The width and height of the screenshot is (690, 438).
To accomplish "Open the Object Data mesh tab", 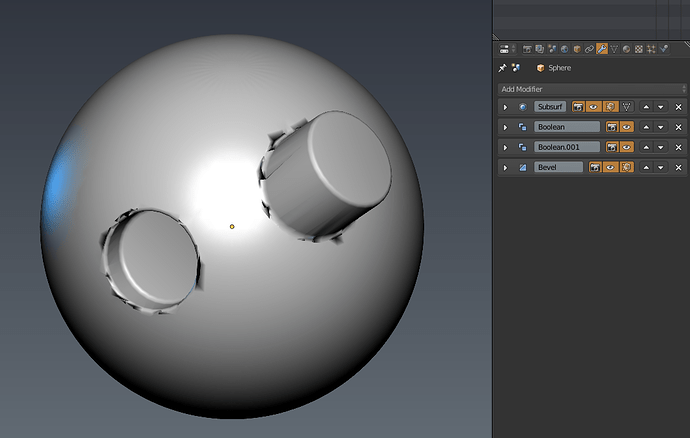I will click(x=614, y=49).
